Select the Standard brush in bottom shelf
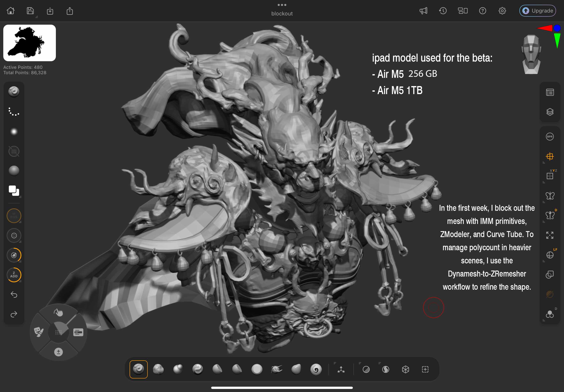 tap(138, 369)
